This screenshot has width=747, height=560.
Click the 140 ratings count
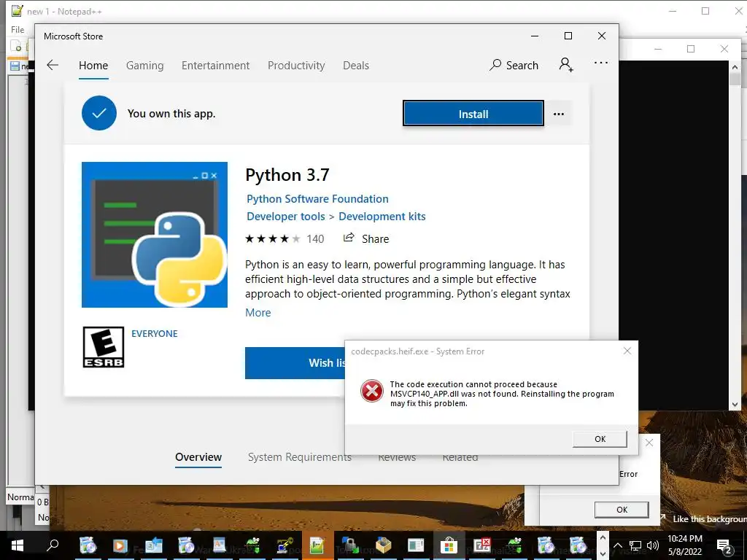click(x=315, y=239)
